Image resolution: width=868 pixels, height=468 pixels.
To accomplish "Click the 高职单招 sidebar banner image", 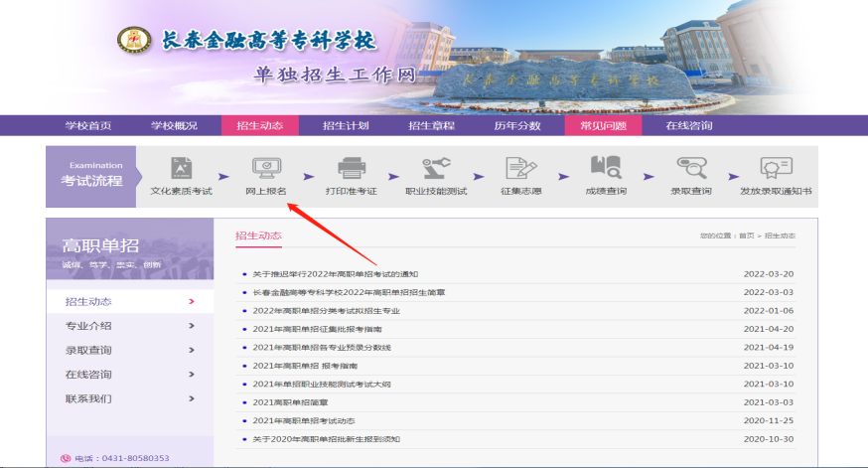I will pos(129,248).
